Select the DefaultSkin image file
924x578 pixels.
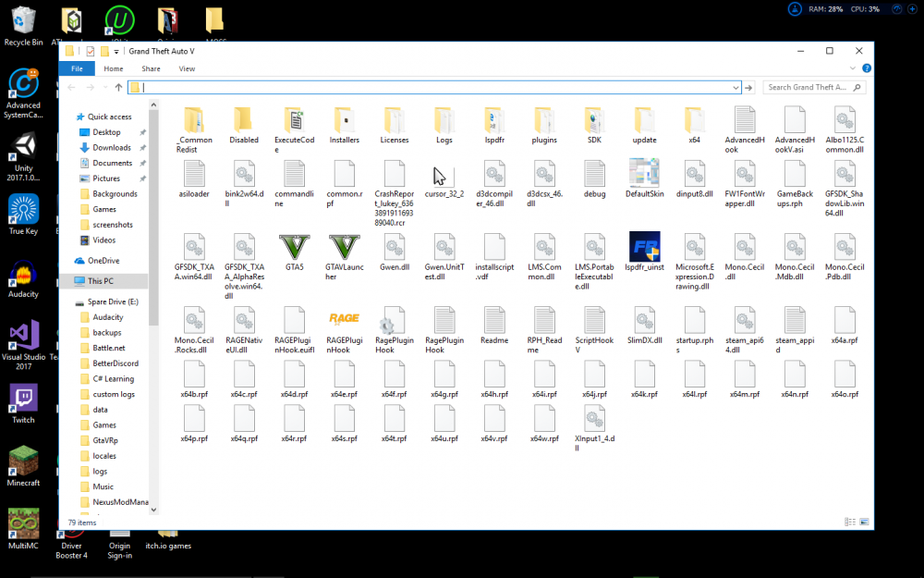click(644, 173)
